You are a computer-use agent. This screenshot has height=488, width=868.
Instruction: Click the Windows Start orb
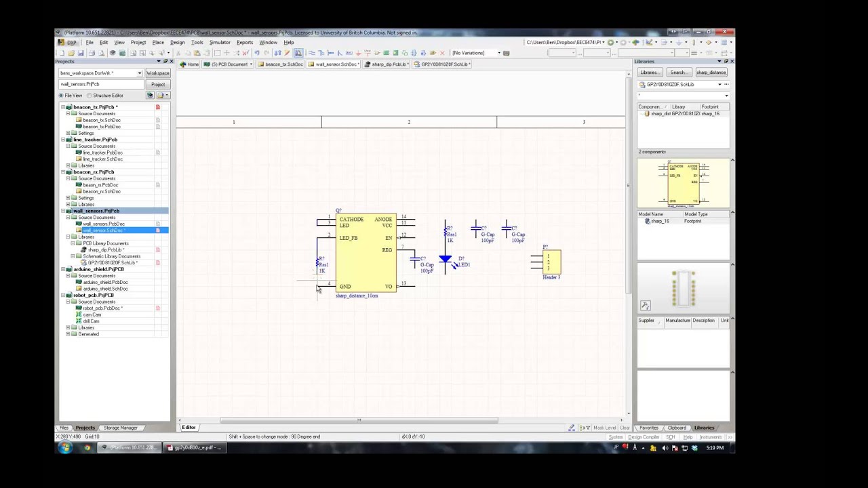pos(65,447)
